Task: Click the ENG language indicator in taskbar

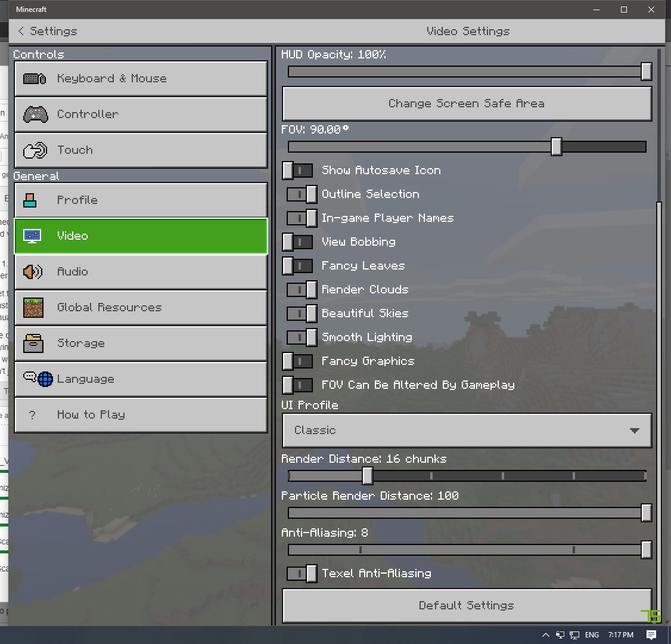Action: click(592, 634)
